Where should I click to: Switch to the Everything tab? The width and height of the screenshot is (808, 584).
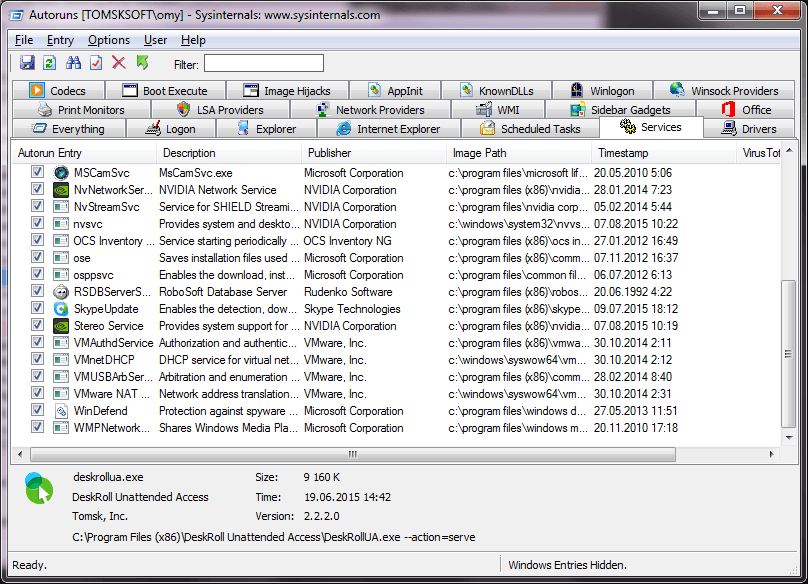pos(69,129)
